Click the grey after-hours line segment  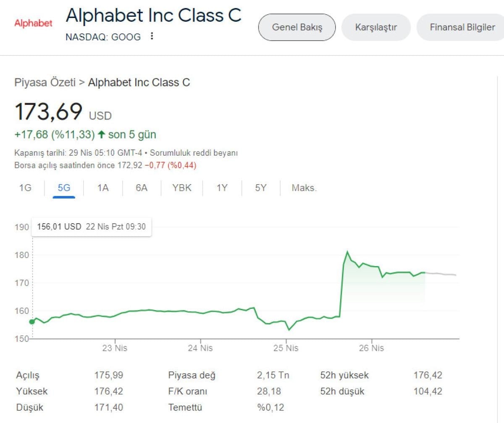441,274
